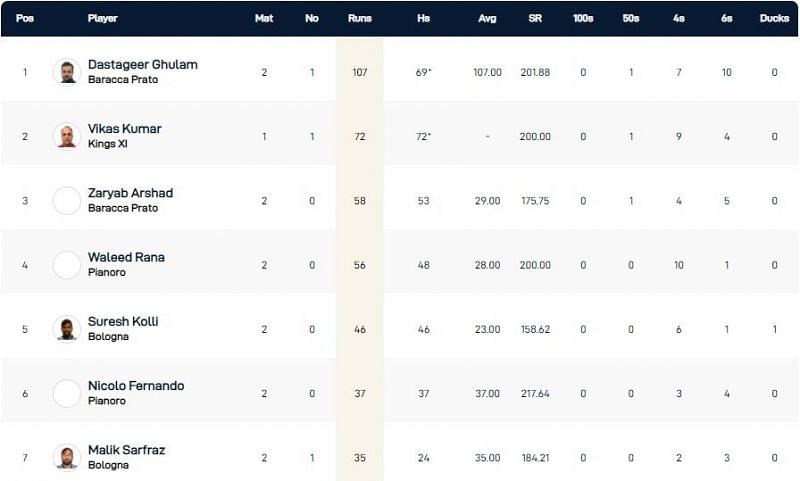Viewport: 800px width, 481px height.
Task: Click the Ducks column header
Action: pyautogui.click(x=774, y=18)
